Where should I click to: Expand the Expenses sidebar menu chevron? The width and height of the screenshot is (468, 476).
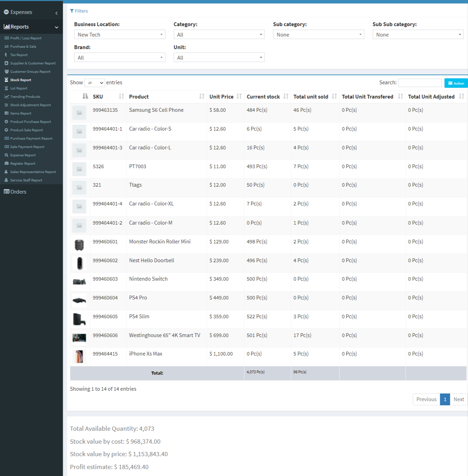pyautogui.click(x=56, y=13)
